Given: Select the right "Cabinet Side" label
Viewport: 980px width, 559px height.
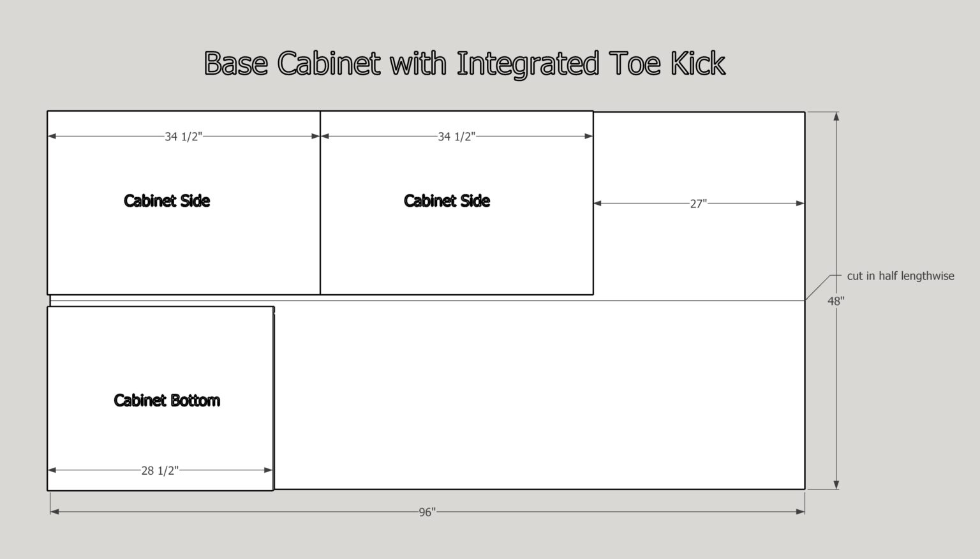Looking at the screenshot, I should pyautogui.click(x=447, y=201).
